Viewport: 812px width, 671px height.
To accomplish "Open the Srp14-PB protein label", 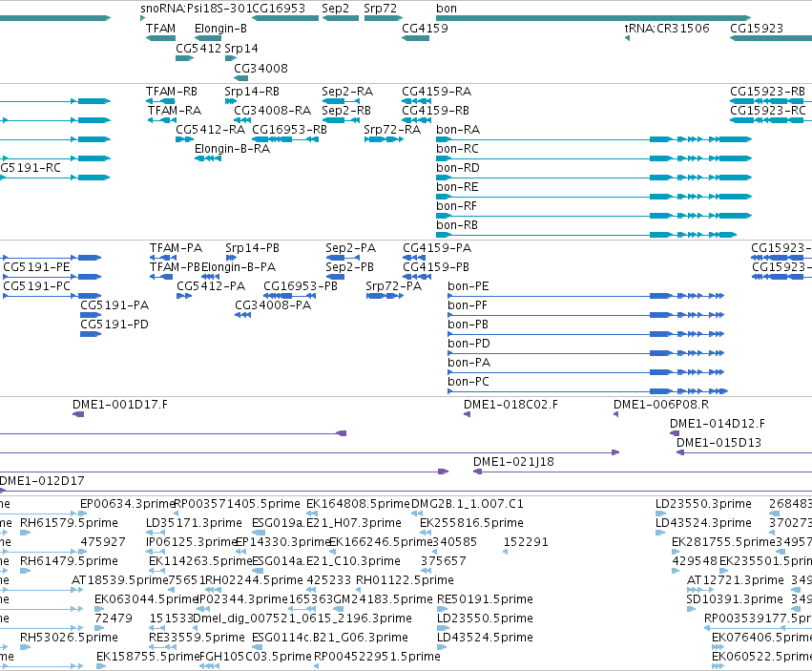I will pos(252,248).
